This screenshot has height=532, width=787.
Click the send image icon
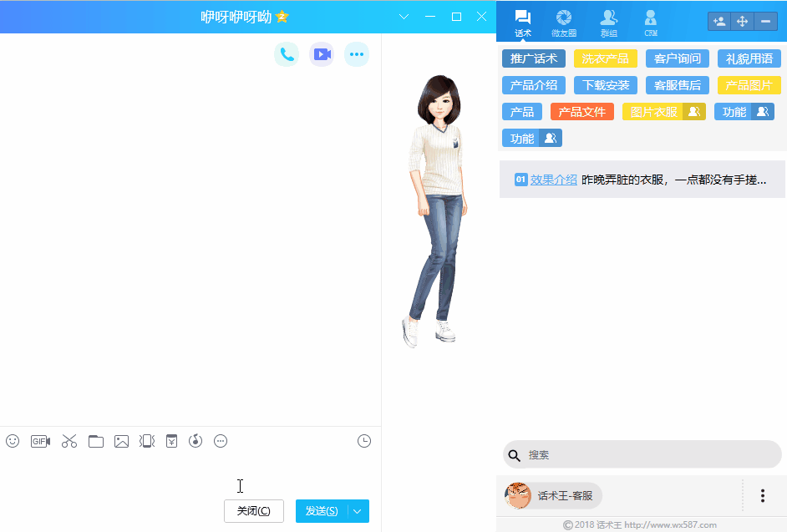[x=121, y=441]
